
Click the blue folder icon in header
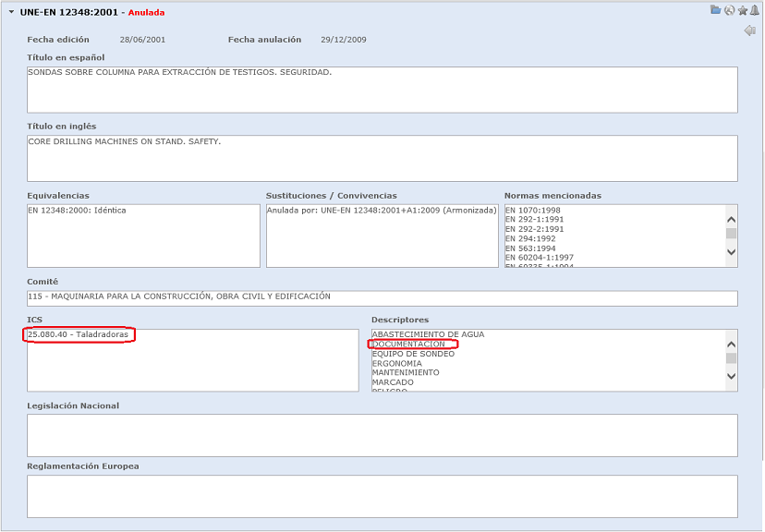click(x=715, y=10)
